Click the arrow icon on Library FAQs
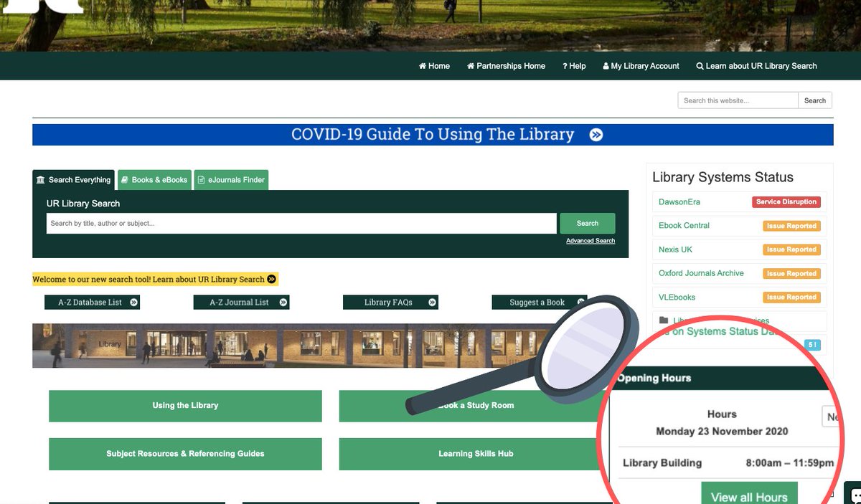This screenshot has height=504, width=861. click(433, 303)
